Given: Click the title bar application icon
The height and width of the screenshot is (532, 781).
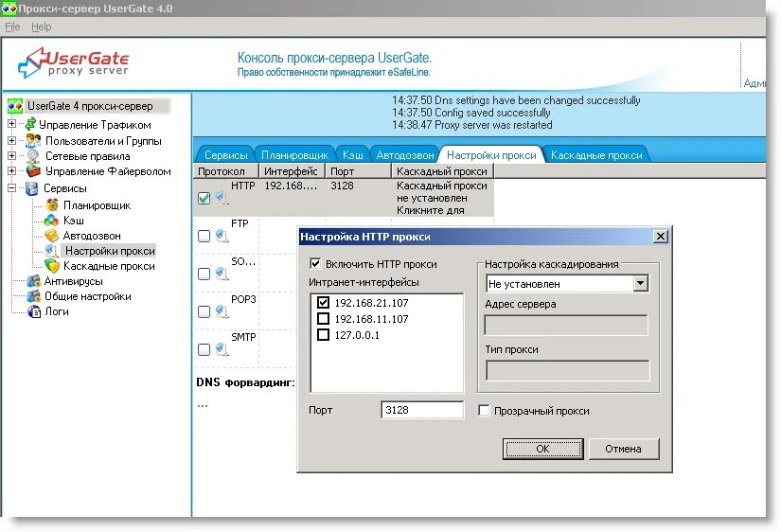Looking at the screenshot, I should pyautogui.click(x=9, y=9).
